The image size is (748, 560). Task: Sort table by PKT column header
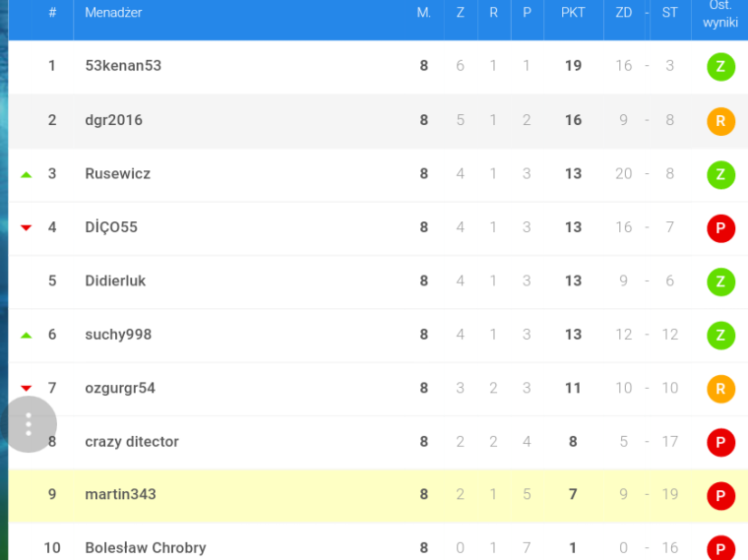[x=573, y=13]
